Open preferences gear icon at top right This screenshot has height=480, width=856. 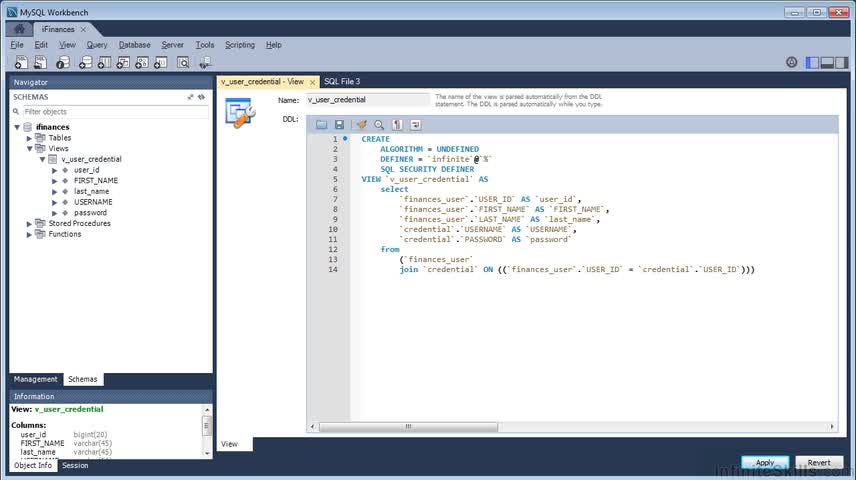click(x=792, y=62)
